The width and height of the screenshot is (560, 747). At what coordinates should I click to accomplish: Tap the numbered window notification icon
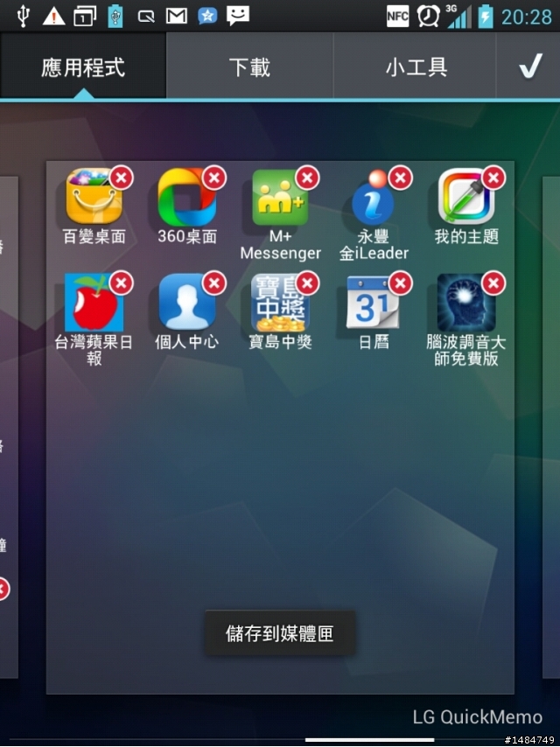(84, 17)
